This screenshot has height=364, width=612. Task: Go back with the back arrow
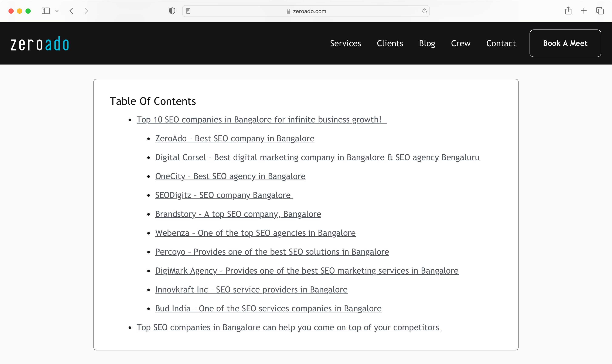pyautogui.click(x=71, y=11)
